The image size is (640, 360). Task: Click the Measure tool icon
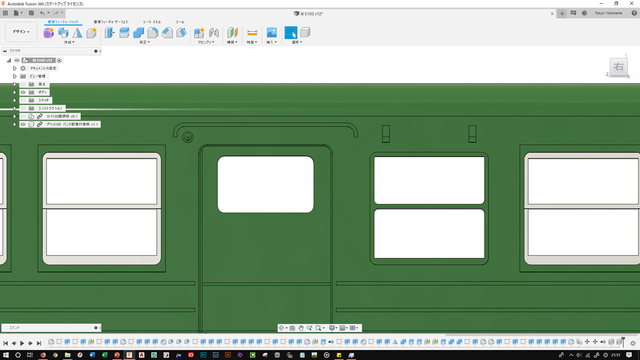252,33
